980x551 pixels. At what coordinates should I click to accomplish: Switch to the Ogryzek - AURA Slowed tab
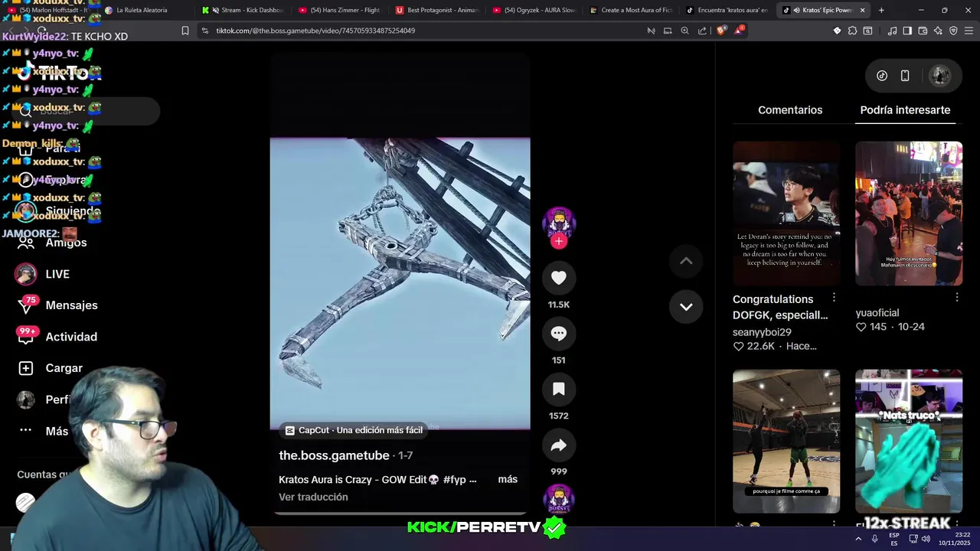(x=534, y=10)
